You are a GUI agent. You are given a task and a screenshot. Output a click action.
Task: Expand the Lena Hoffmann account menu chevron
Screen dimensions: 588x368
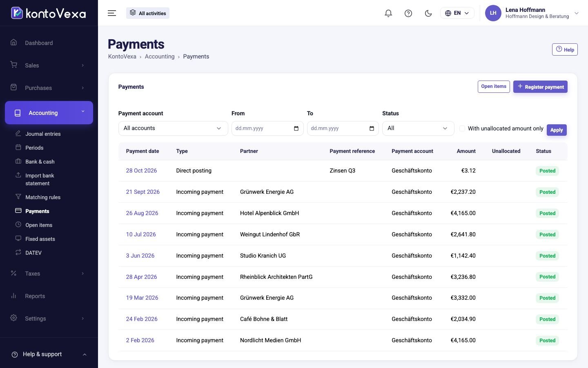[577, 13]
